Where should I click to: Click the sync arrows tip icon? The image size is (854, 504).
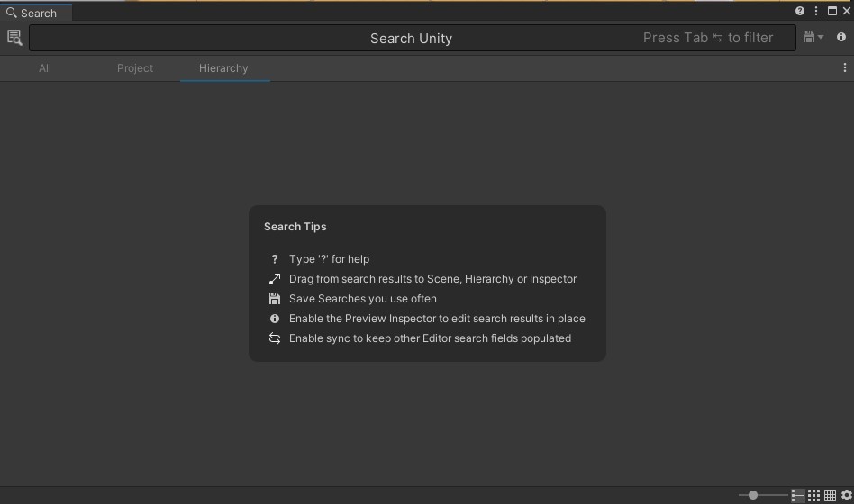point(275,338)
